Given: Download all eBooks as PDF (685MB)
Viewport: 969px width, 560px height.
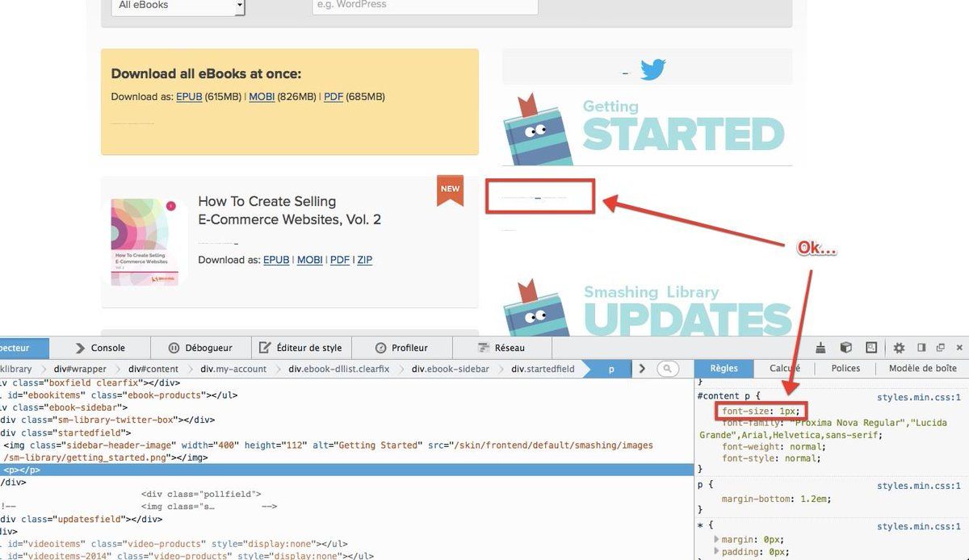Looking at the screenshot, I should 333,97.
